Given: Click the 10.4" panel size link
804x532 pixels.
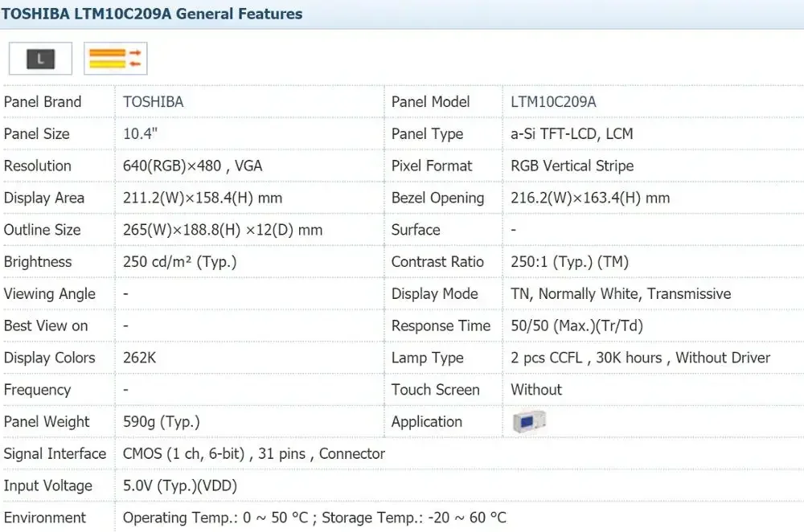Looking at the screenshot, I should pos(138,134).
